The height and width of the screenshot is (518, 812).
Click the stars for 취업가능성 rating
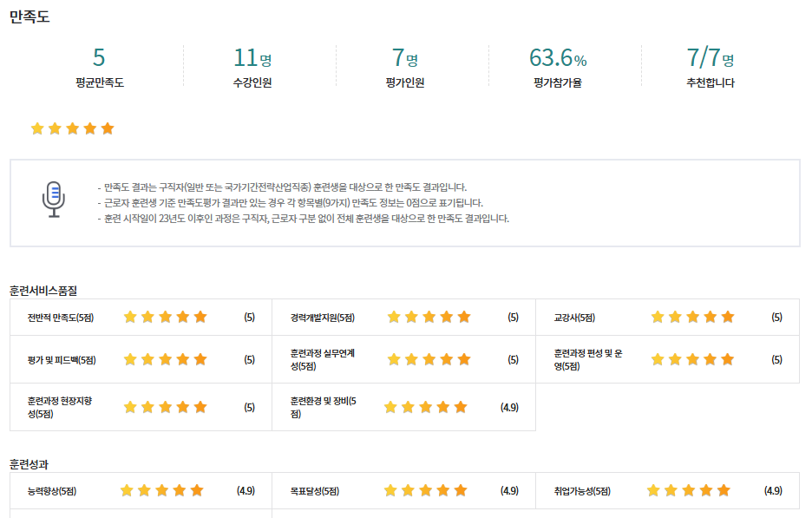point(689,491)
